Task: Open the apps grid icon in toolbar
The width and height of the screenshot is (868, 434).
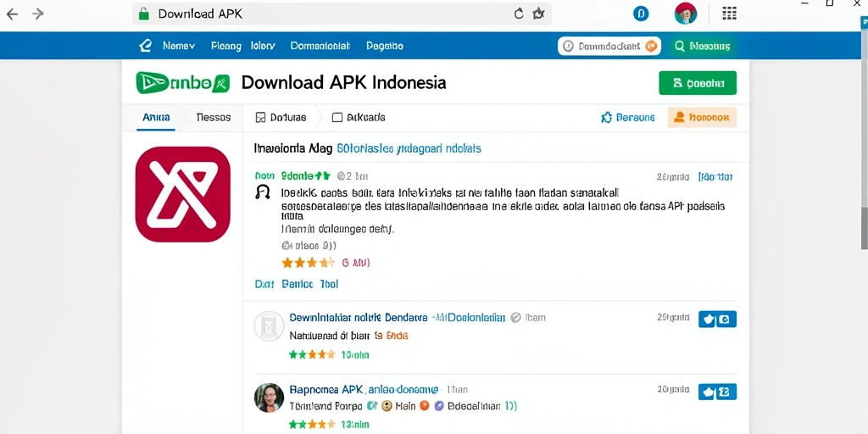Action: coord(730,14)
